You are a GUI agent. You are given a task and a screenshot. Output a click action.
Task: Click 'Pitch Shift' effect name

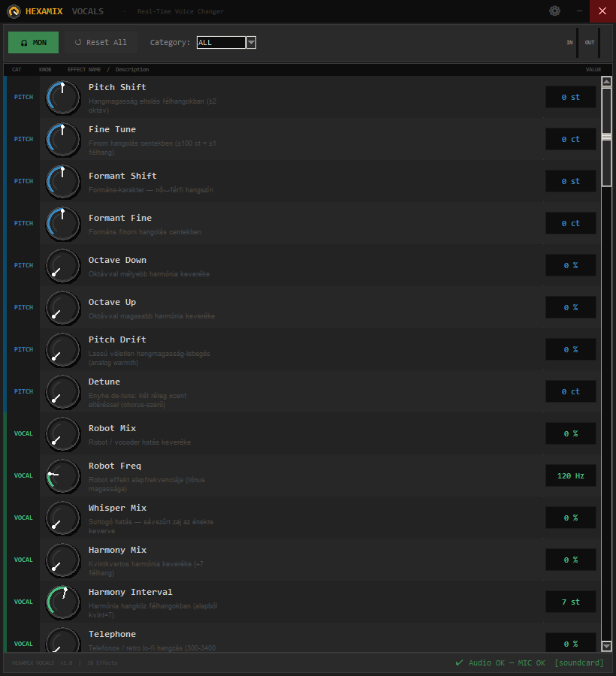click(117, 87)
